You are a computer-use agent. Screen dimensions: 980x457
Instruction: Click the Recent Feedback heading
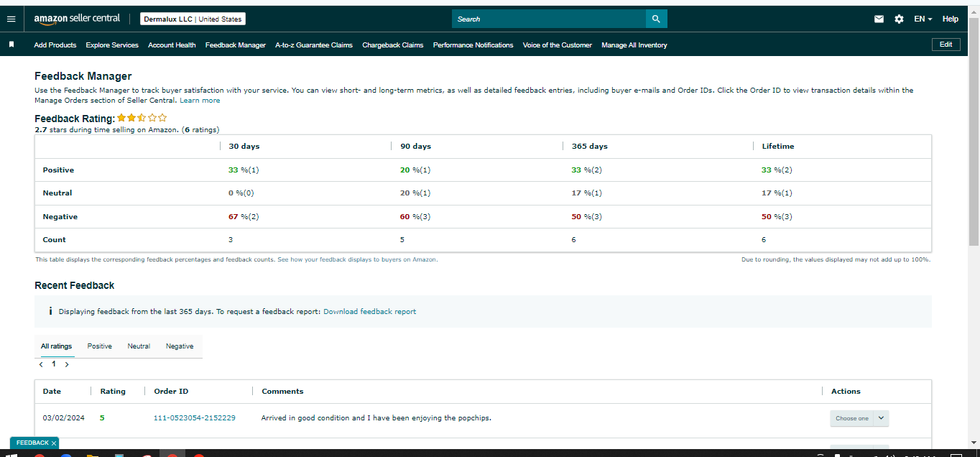click(x=75, y=285)
